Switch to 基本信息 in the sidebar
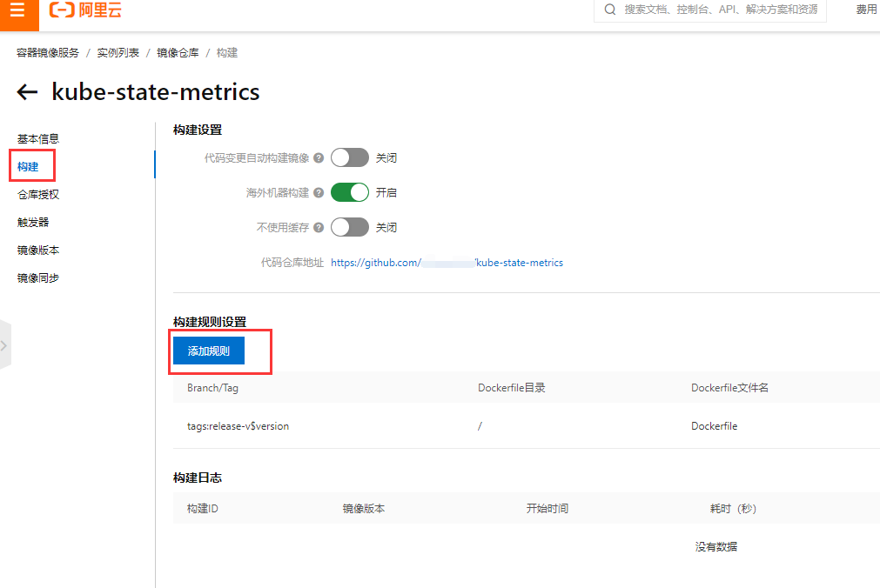 point(37,138)
